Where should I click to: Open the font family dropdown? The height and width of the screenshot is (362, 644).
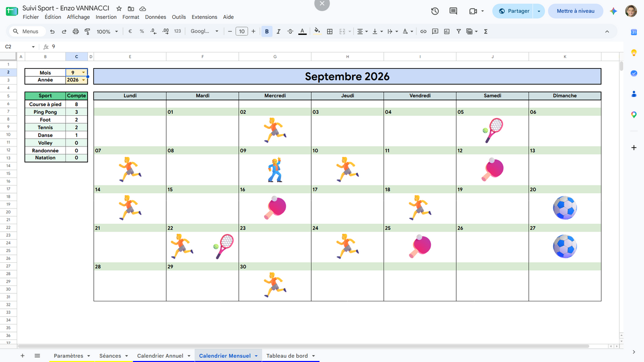tap(204, 32)
